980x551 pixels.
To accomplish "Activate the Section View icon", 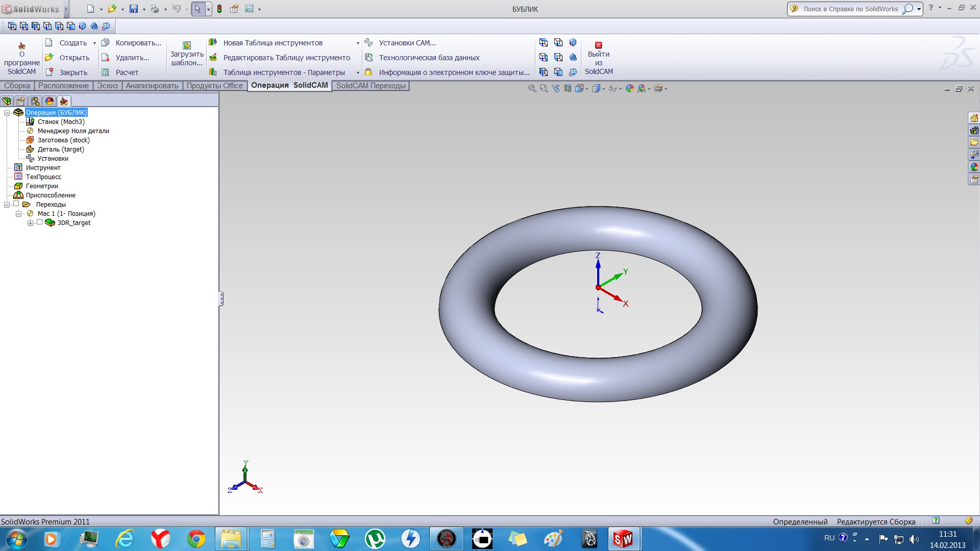I will click(568, 89).
